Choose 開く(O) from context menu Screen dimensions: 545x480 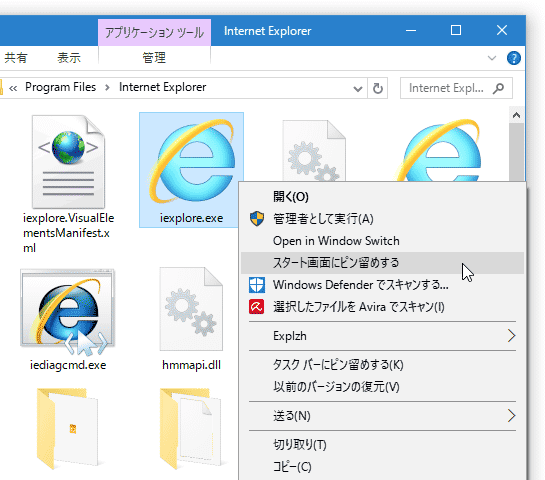click(x=382, y=197)
